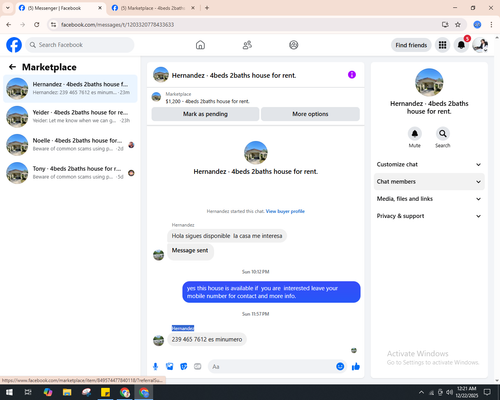Open the account profile picture menu
This screenshot has width=500, height=400.
(x=480, y=45)
